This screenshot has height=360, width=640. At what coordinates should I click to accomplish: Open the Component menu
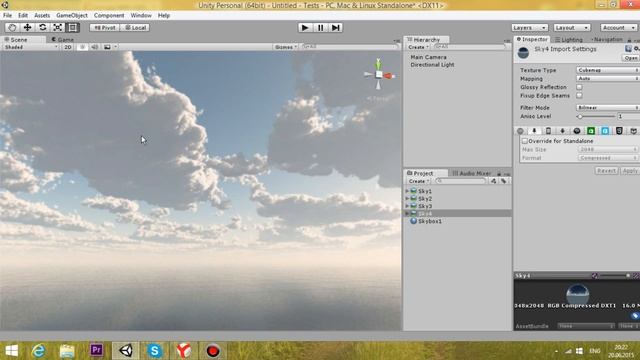(109, 16)
